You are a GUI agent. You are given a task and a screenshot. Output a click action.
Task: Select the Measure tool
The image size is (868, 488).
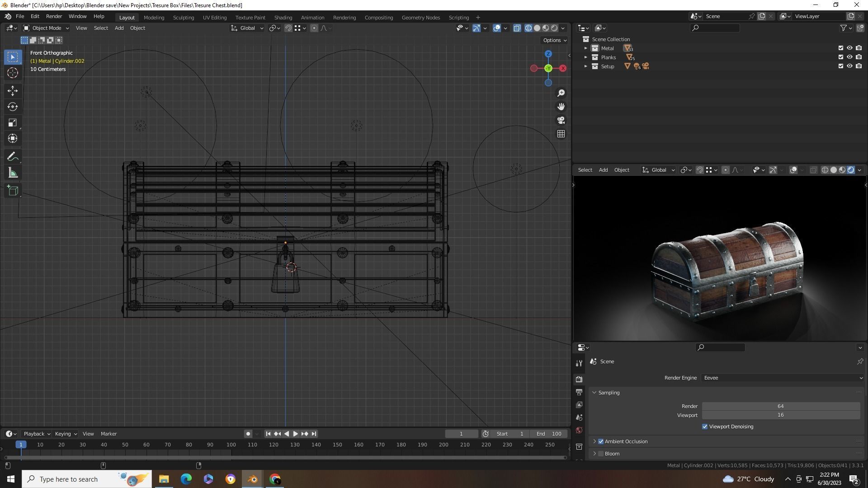(x=13, y=173)
